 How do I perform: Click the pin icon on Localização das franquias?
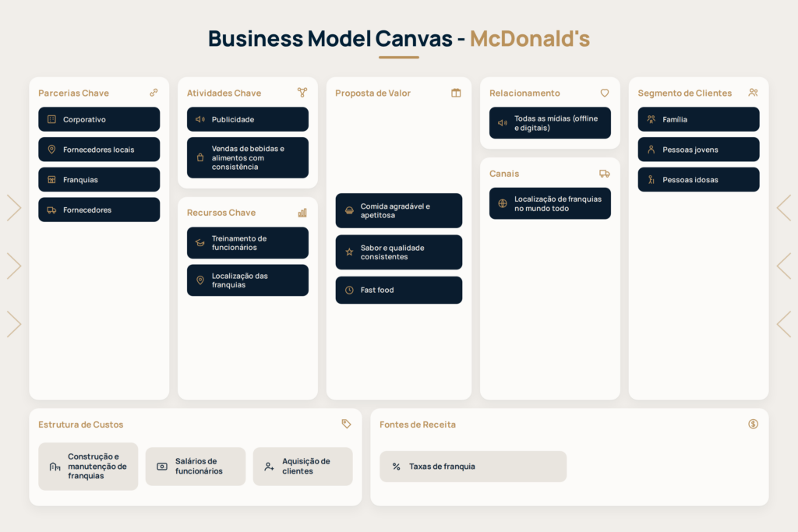pos(200,280)
